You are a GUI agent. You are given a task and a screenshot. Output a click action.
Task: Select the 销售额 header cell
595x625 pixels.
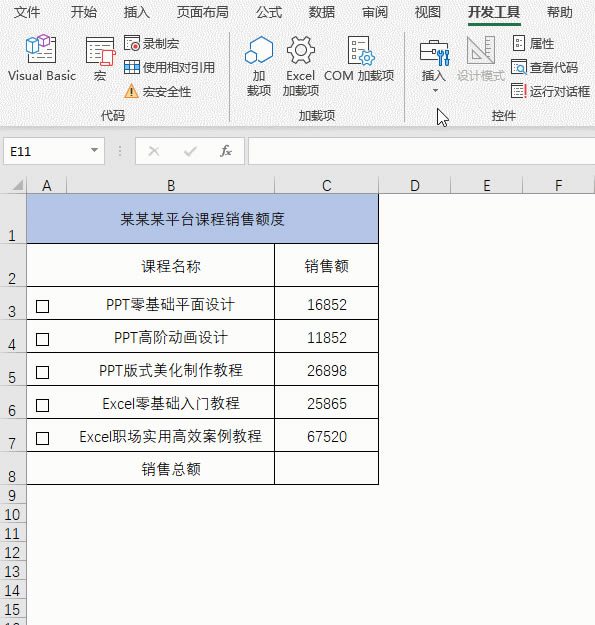point(326,265)
